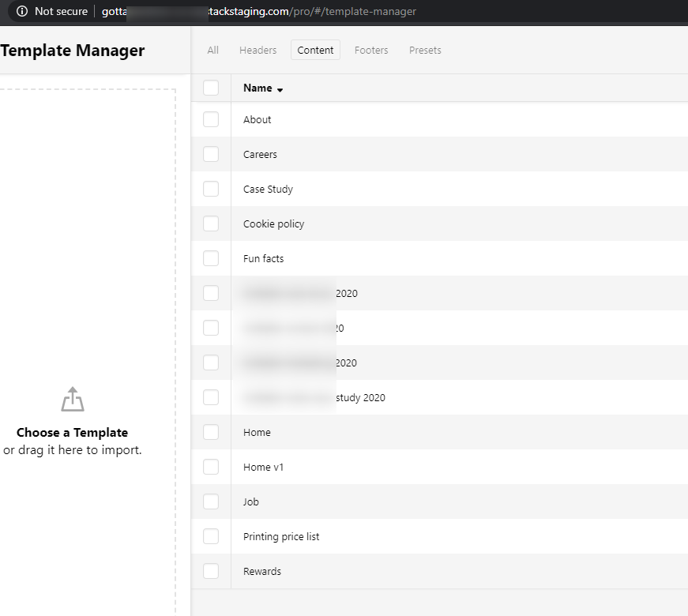688x616 pixels.
Task: Check the Home template checkbox
Action: 211,432
